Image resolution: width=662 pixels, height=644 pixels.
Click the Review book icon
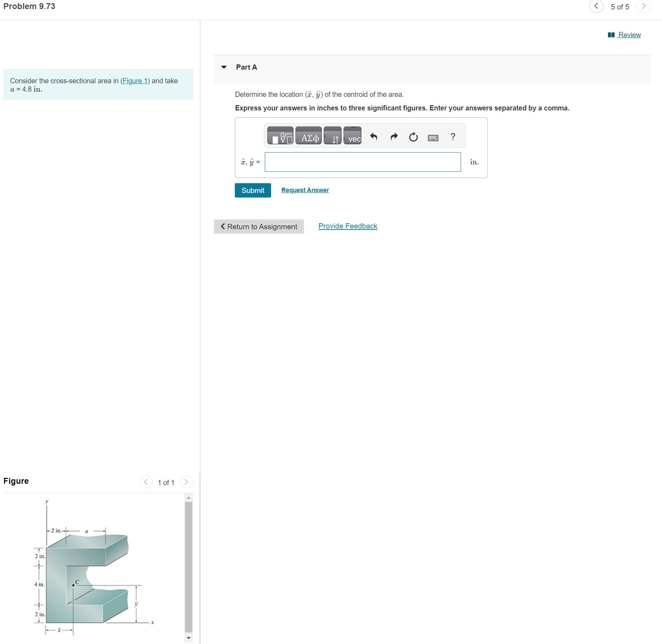pyautogui.click(x=610, y=34)
